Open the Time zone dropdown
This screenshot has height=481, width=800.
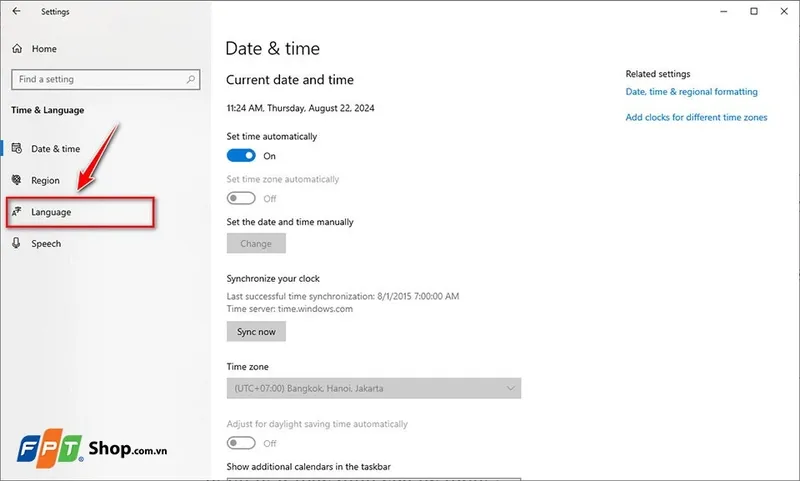pyautogui.click(x=373, y=388)
